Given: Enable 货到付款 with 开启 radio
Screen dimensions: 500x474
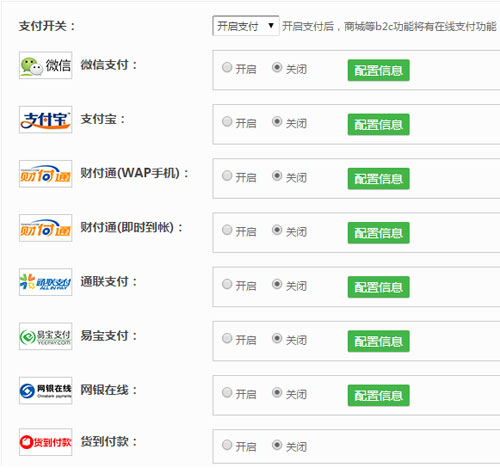Looking at the screenshot, I should pyautogui.click(x=227, y=445).
